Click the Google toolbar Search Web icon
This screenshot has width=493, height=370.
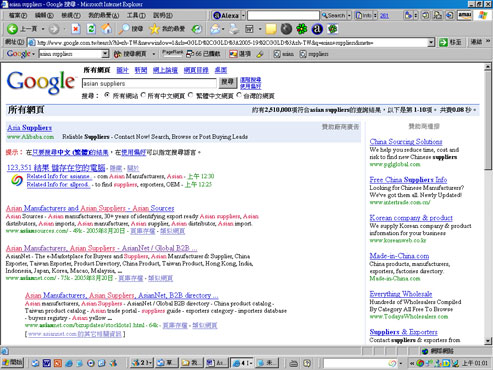pyautogui.click(x=117, y=54)
